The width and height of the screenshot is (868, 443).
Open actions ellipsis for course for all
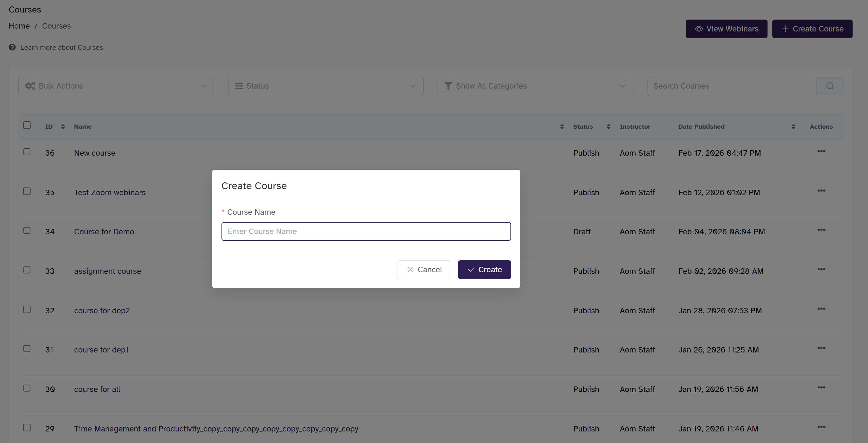(x=821, y=387)
